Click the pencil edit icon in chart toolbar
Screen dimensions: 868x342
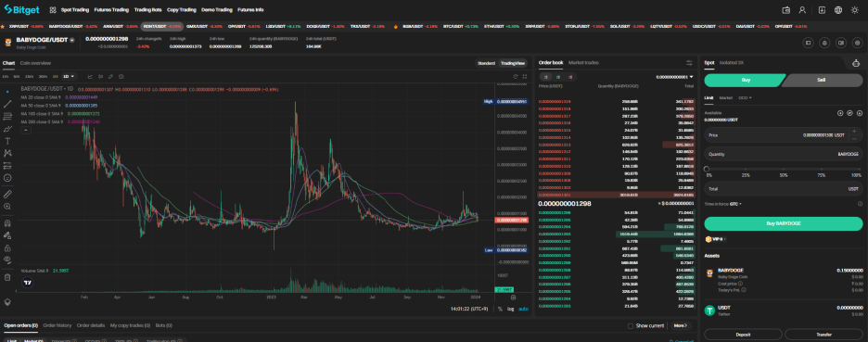point(110,76)
